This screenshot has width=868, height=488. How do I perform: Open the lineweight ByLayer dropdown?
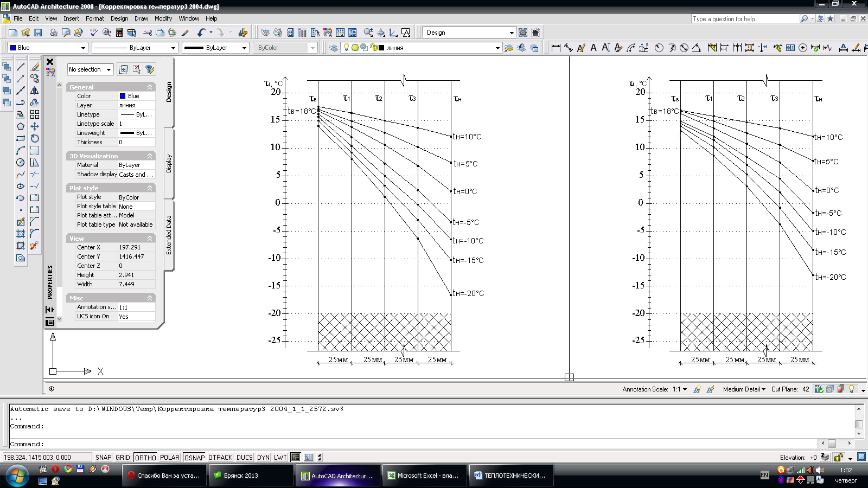[215, 48]
